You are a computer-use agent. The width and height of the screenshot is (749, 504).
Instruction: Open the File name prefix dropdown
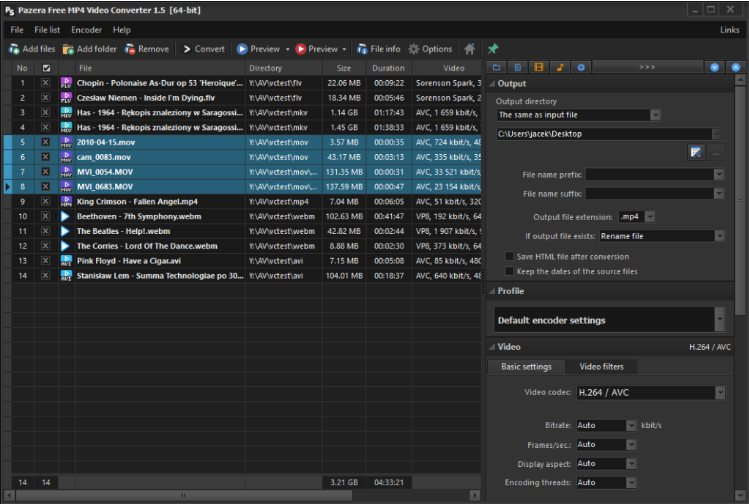click(x=718, y=175)
